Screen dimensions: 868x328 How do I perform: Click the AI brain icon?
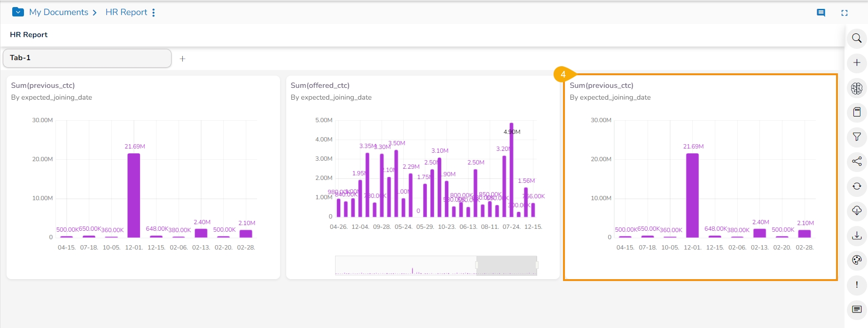(857, 88)
